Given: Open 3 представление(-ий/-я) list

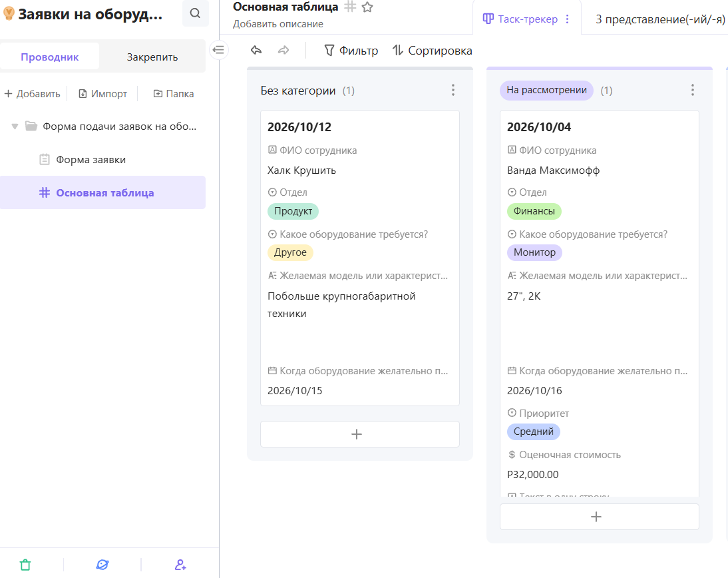Looking at the screenshot, I should tap(659, 19).
